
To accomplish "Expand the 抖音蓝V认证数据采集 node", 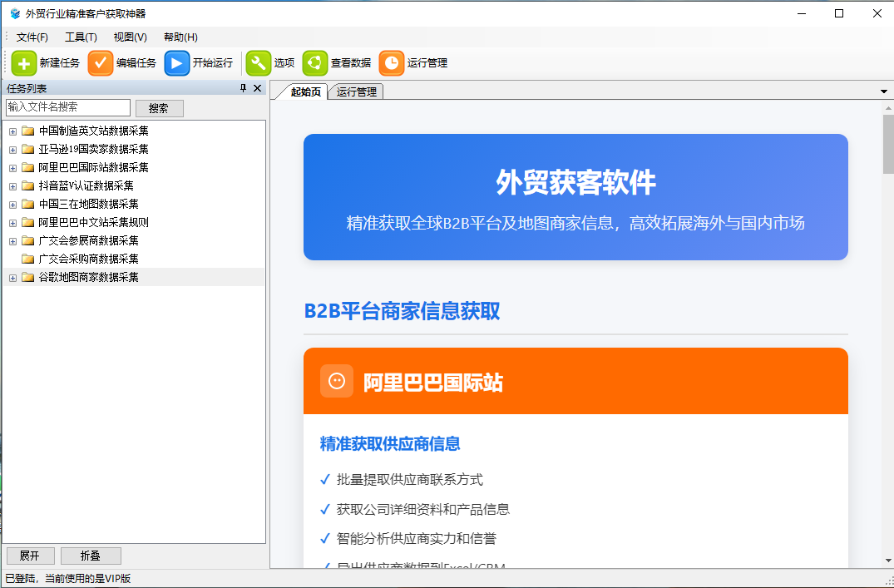I will point(12,185).
